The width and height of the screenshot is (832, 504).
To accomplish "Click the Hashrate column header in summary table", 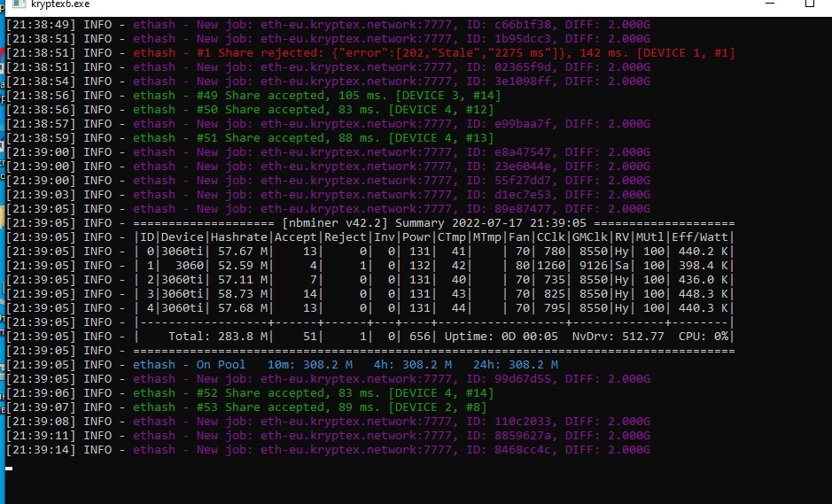I will point(239,237).
